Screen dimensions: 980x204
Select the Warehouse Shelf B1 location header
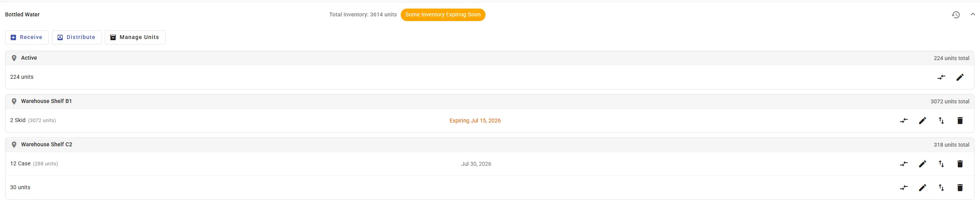click(x=490, y=101)
